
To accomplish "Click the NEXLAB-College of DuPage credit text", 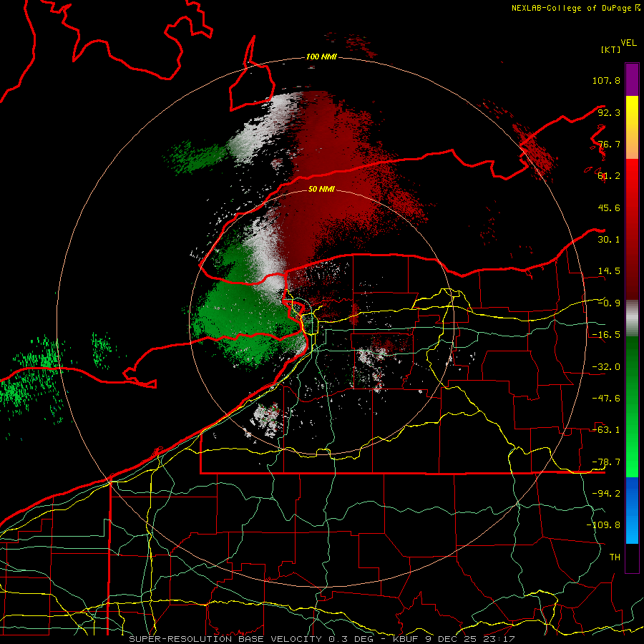I will click(575, 8).
